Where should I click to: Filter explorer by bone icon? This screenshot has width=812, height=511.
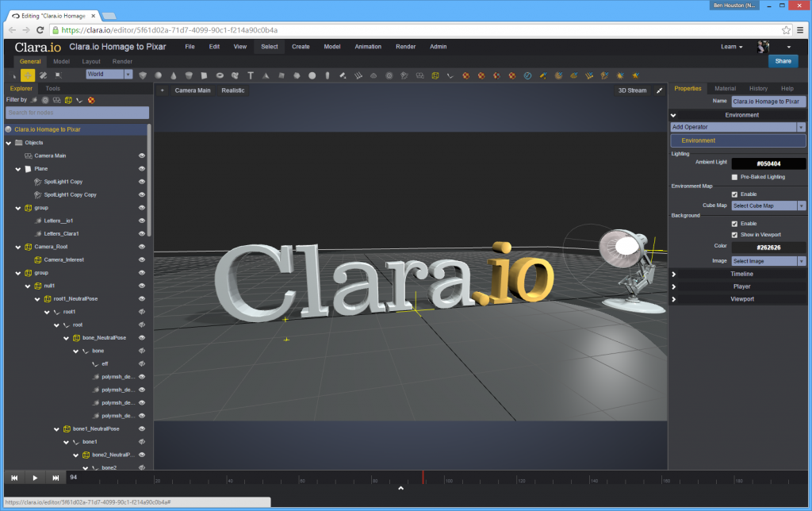tap(79, 100)
